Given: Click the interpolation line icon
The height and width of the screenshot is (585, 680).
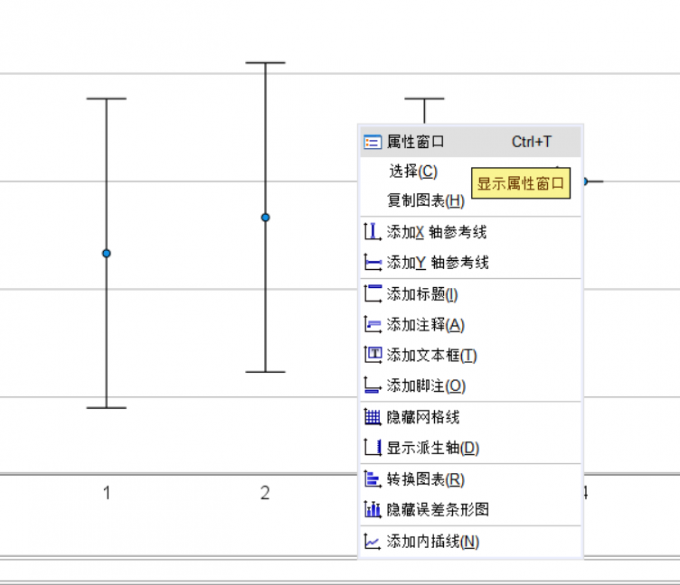Looking at the screenshot, I should pos(373,542).
